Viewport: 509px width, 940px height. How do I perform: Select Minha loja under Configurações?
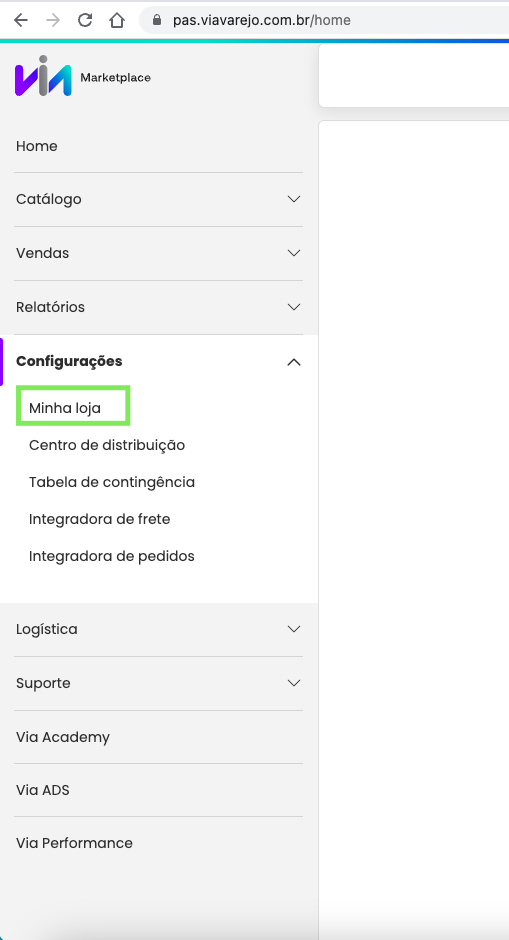[x=65, y=409]
